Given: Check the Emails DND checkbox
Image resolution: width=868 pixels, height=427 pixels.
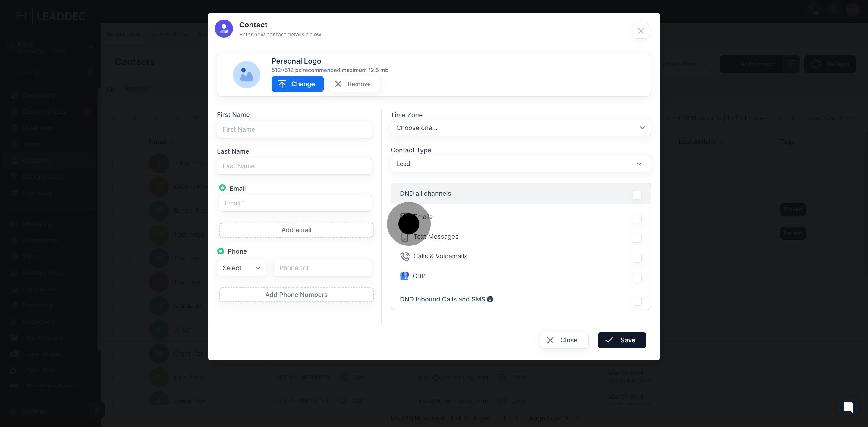Looking at the screenshot, I should click(x=637, y=219).
